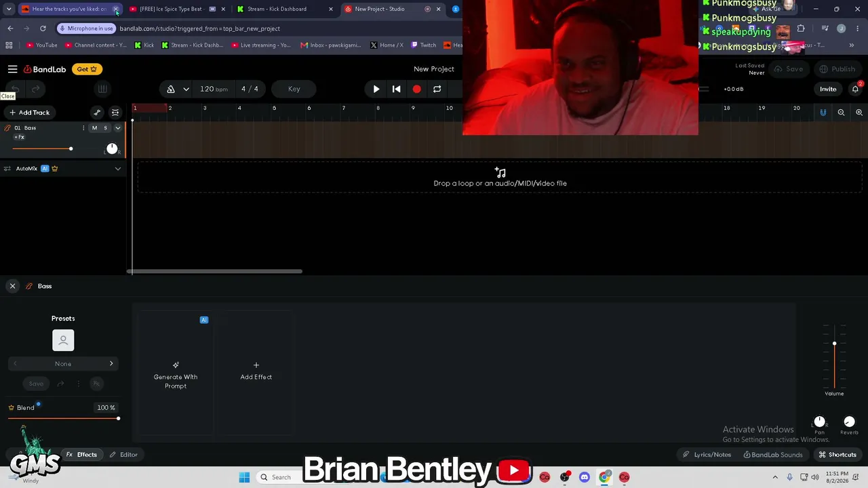Open the Discord taskbar icon

click(585, 477)
